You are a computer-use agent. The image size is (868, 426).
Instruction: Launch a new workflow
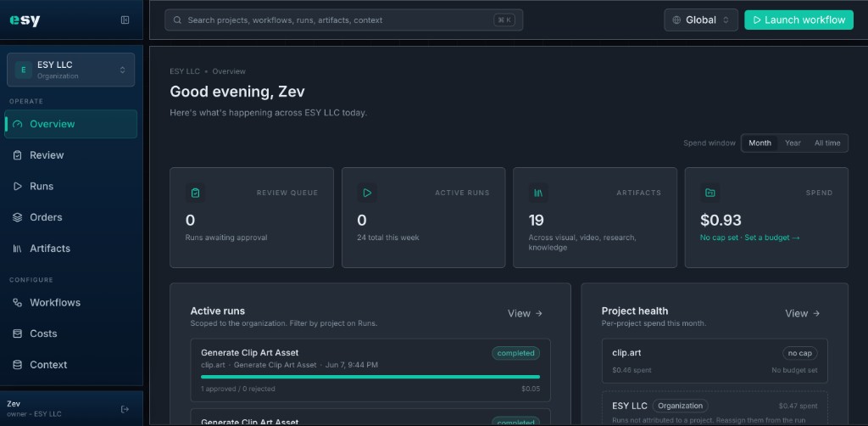click(798, 20)
